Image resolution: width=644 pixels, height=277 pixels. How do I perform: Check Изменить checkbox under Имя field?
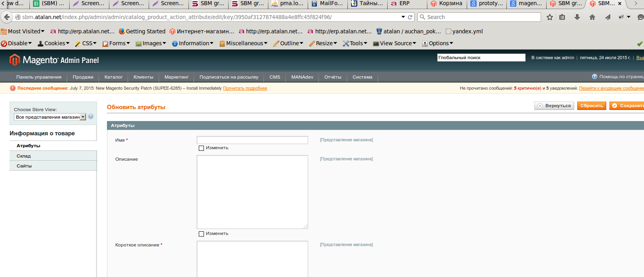pos(201,148)
